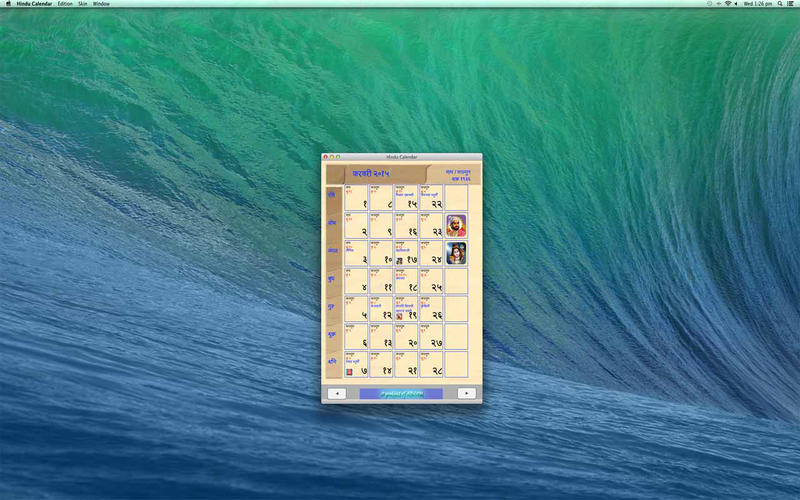Open the Apple menu

(8, 4)
